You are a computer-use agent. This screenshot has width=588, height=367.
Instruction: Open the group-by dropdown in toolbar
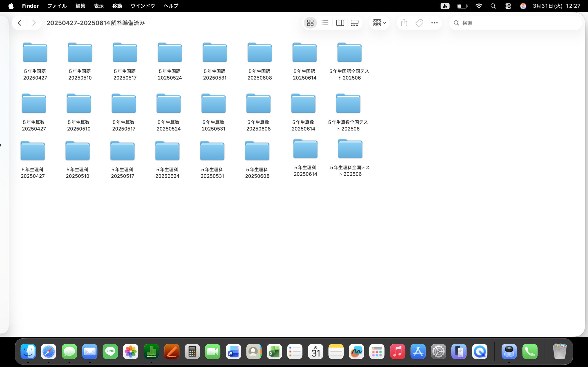tap(379, 23)
